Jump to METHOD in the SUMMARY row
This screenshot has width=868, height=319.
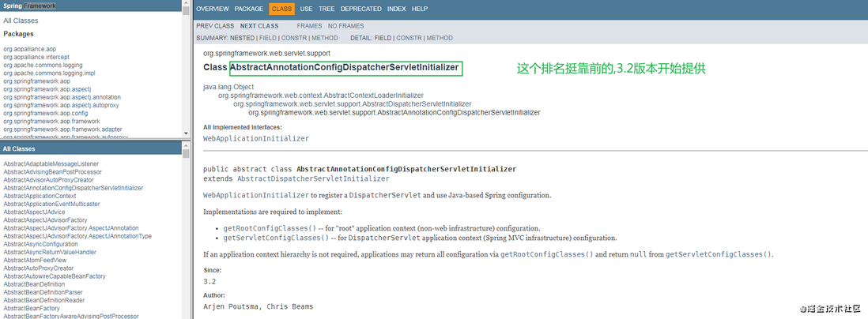324,38
